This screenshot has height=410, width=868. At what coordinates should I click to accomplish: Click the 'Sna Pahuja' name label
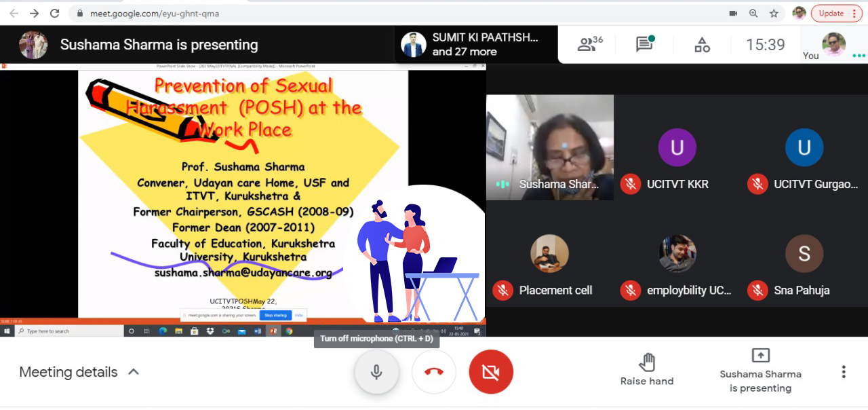click(x=802, y=291)
